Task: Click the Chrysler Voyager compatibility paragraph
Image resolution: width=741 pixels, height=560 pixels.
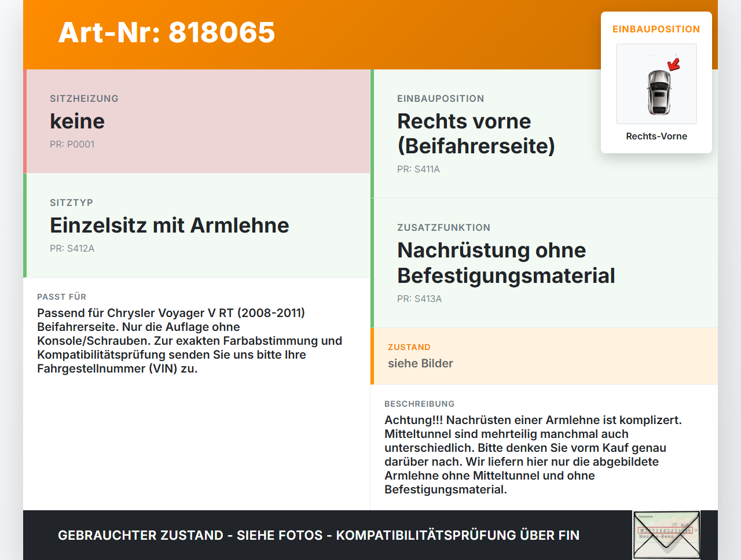Action: [190, 341]
